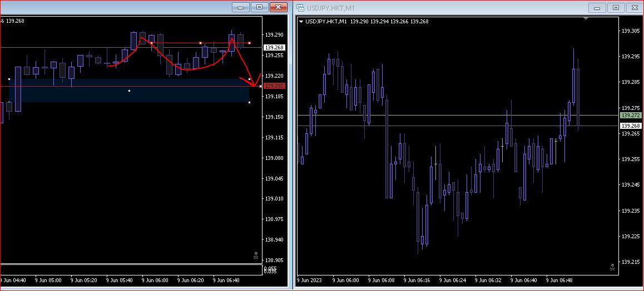Select the left anchor of the red trendline

(152, 43)
